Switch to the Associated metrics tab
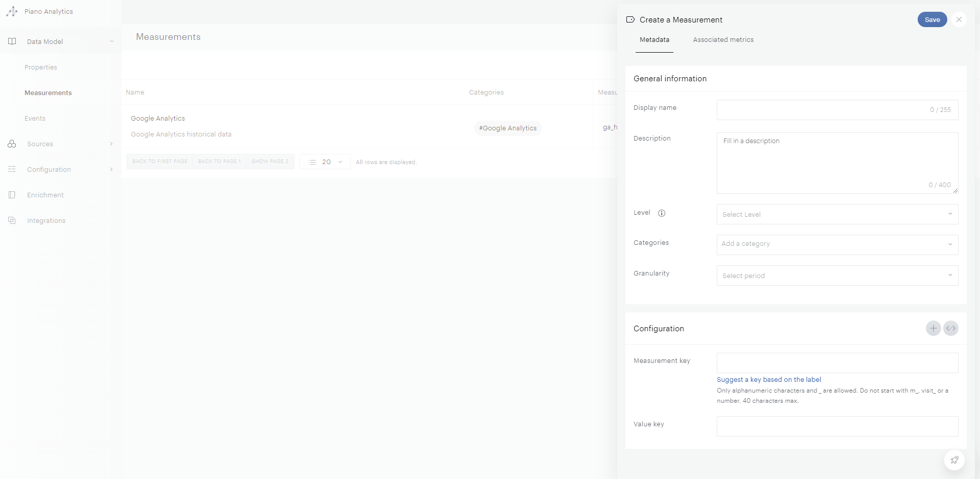The width and height of the screenshot is (980, 479). point(723,40)
